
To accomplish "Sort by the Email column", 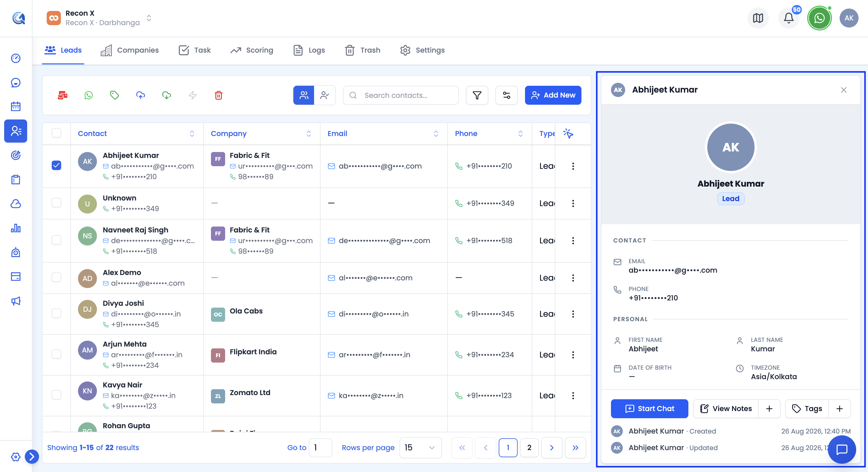I will click(436, 134).
